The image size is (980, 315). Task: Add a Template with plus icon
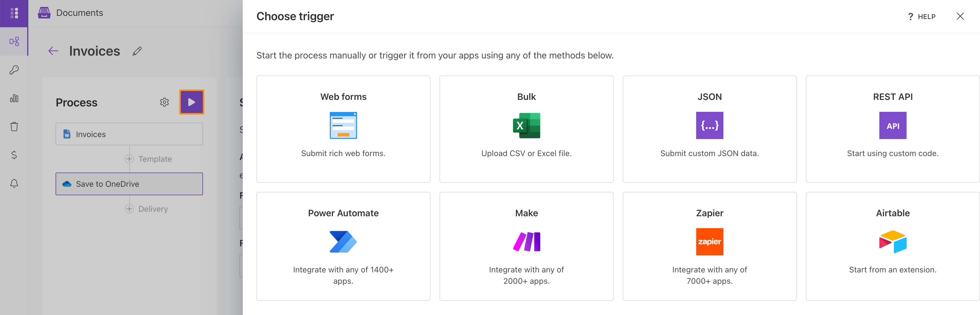click(x=129, y=159)
